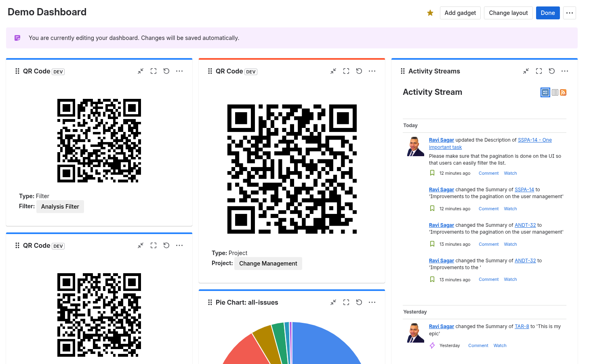Refresh the Project QR Code gadget
589x364 pixels.
pyautogui.click(x=359, y=71)
